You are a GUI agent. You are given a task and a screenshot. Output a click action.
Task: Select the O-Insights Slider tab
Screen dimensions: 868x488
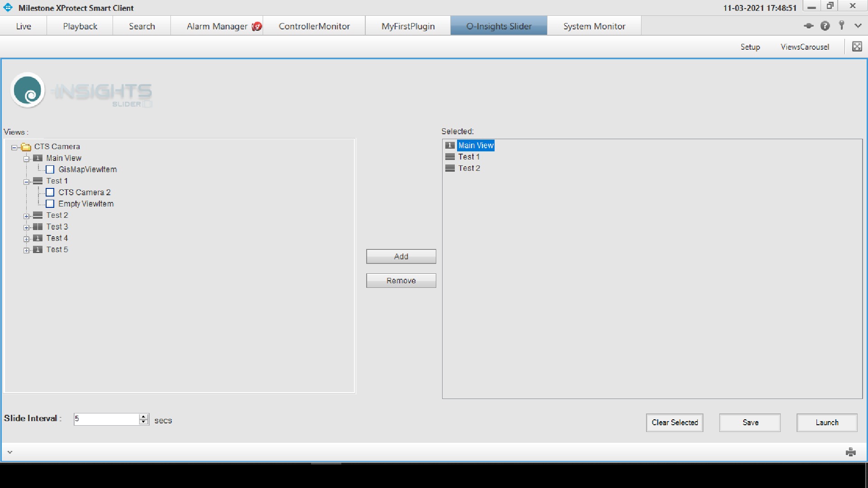coord(499,26)
